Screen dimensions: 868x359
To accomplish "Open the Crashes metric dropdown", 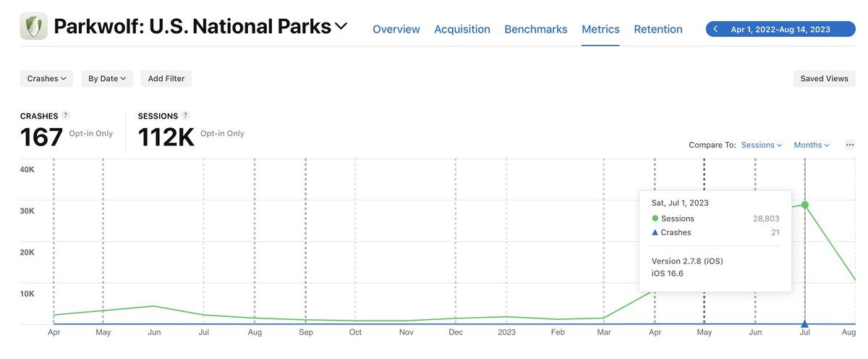I will coord(46,78).
